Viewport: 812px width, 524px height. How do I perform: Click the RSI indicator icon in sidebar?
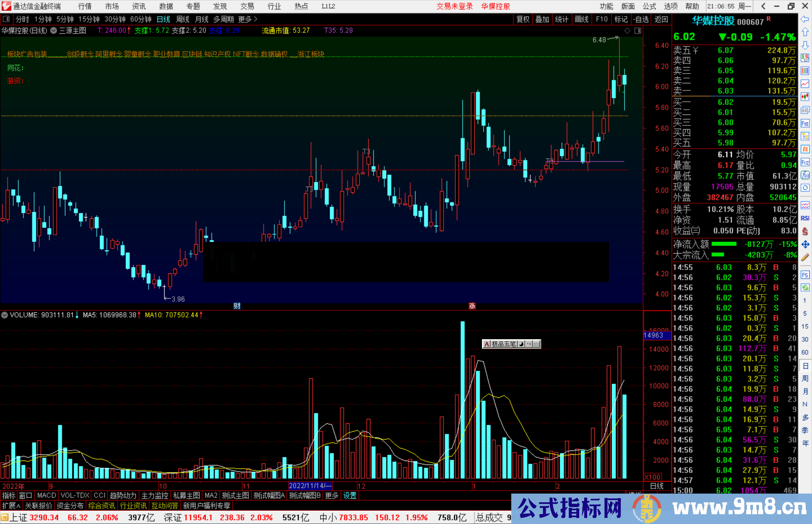pos(805,218)
